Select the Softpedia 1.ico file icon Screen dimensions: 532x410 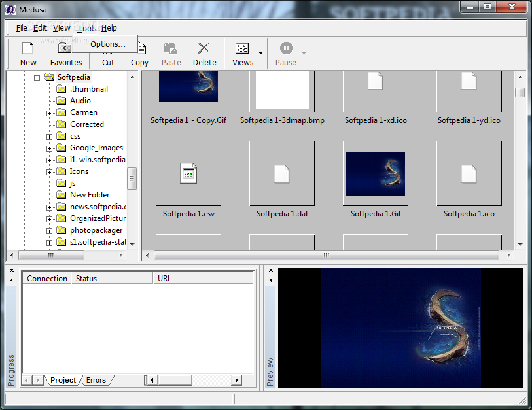click(469, 174)
